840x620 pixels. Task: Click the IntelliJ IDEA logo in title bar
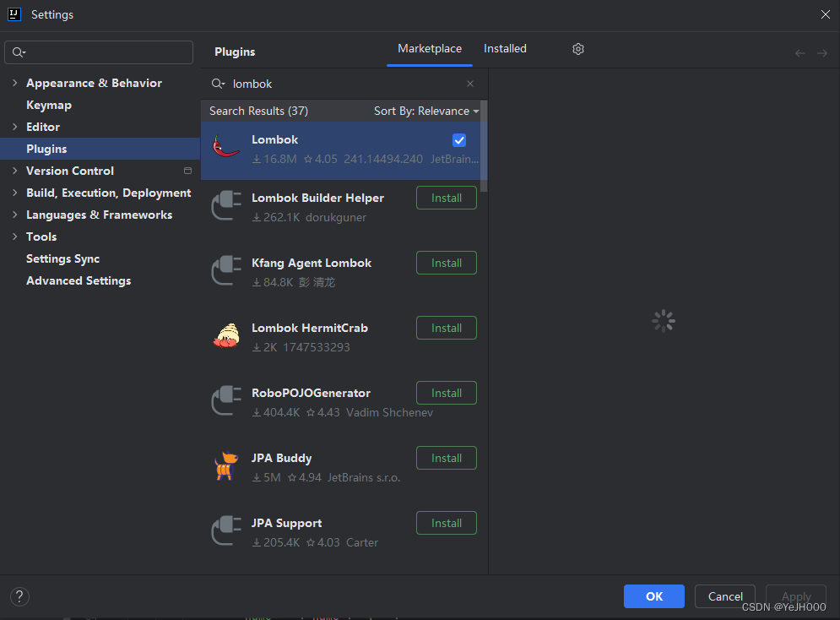14,14
